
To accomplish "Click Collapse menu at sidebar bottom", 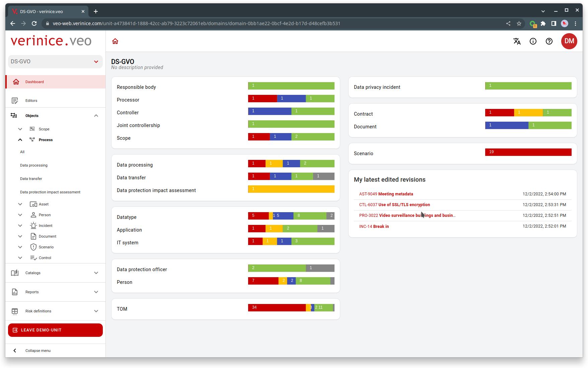I will (x=56, y=351).
